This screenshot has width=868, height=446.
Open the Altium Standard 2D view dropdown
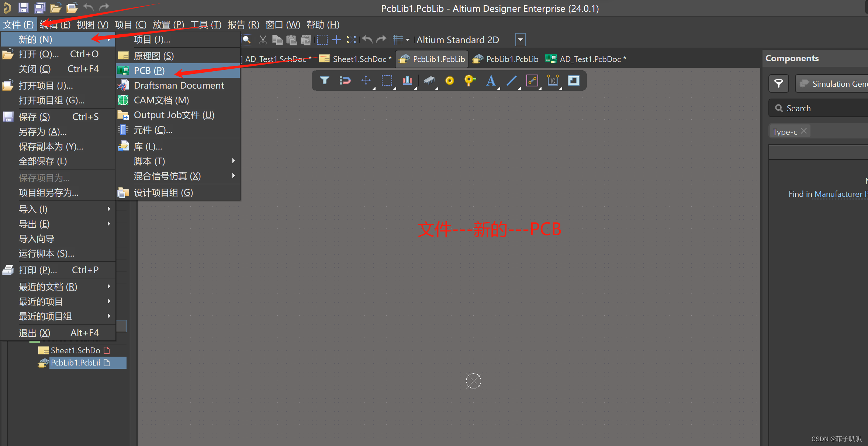pyautogui.click(x=520, y=40)
